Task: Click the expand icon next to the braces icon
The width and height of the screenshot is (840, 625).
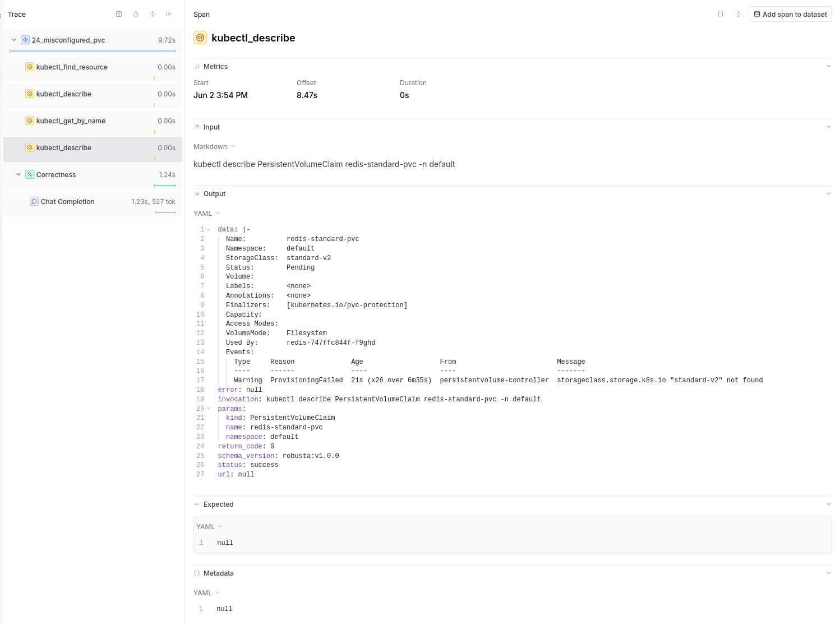Action: (x=739, y=14)
